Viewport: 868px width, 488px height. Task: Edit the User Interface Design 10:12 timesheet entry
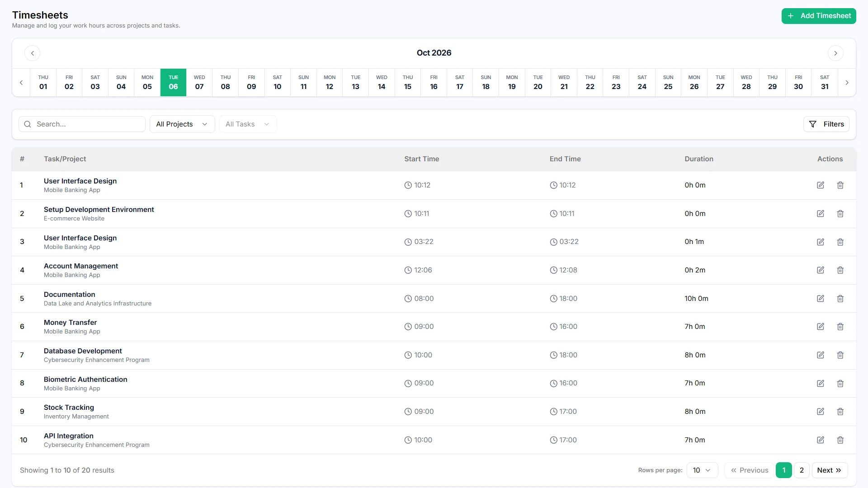[x=821, y=185]
